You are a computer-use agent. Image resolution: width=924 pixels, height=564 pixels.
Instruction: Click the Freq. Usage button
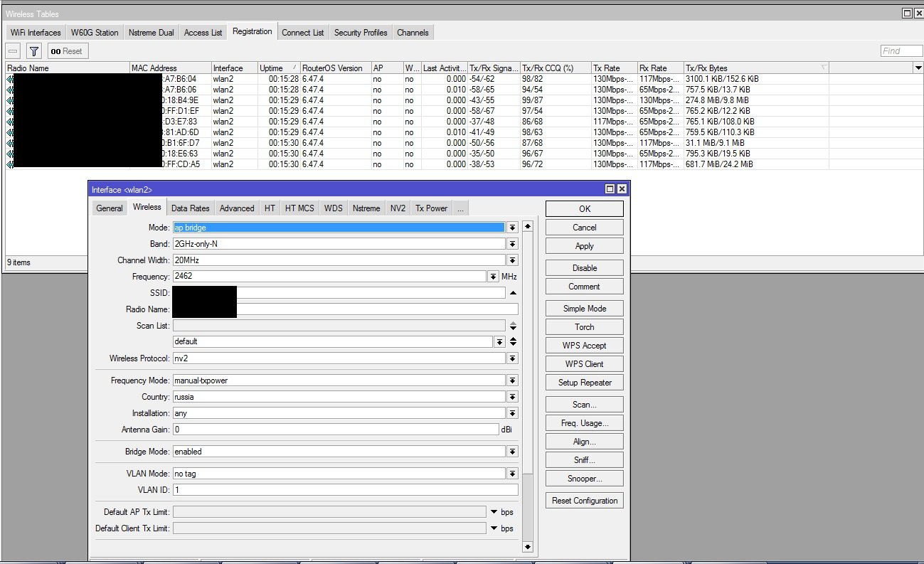pos(584,423)
